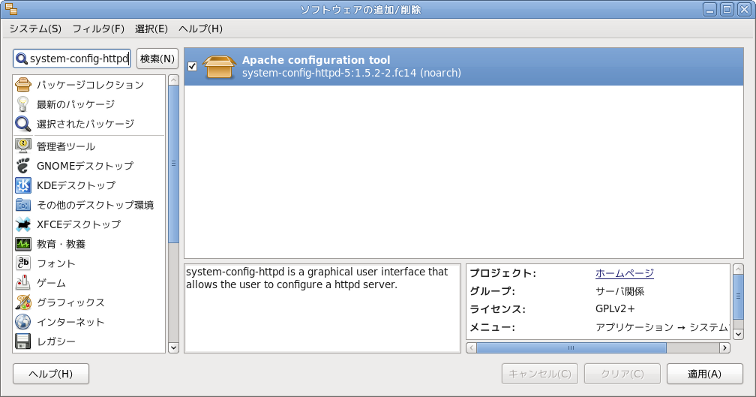
Task: Click the search magnifier icon in search box
Action: [21, 59]
